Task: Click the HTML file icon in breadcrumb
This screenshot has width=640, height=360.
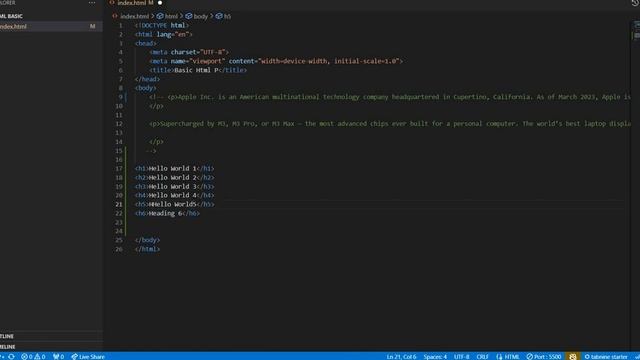Action: [115, 16]
